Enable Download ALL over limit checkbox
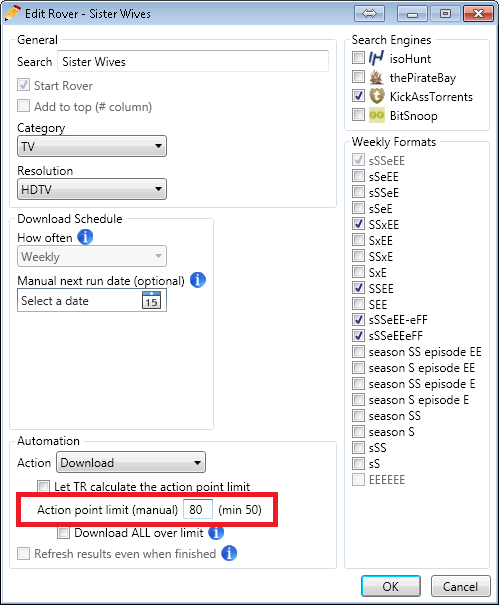Image resolution: width=499 pixels, height=605 pixels. click(x=63, y=533)
